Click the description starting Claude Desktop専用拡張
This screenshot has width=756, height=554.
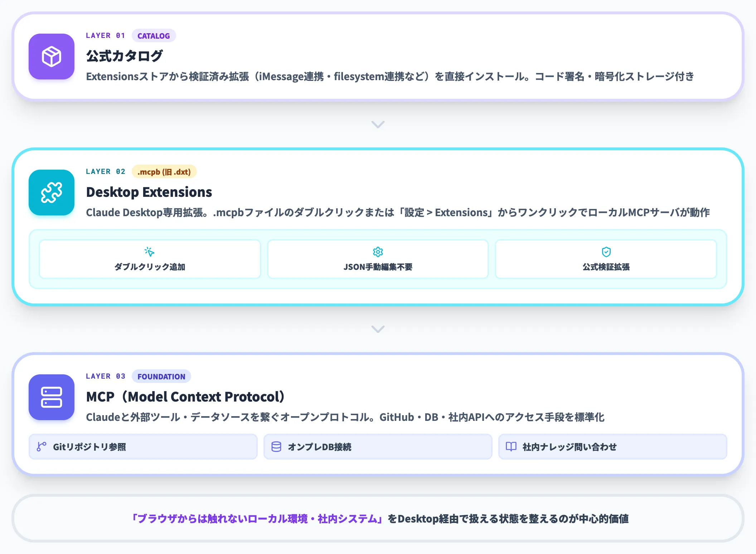tap(398, 213)
